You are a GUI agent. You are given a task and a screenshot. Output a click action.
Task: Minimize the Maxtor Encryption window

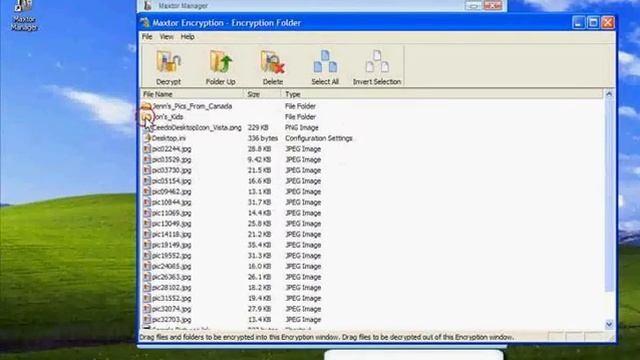click(578, 22)
